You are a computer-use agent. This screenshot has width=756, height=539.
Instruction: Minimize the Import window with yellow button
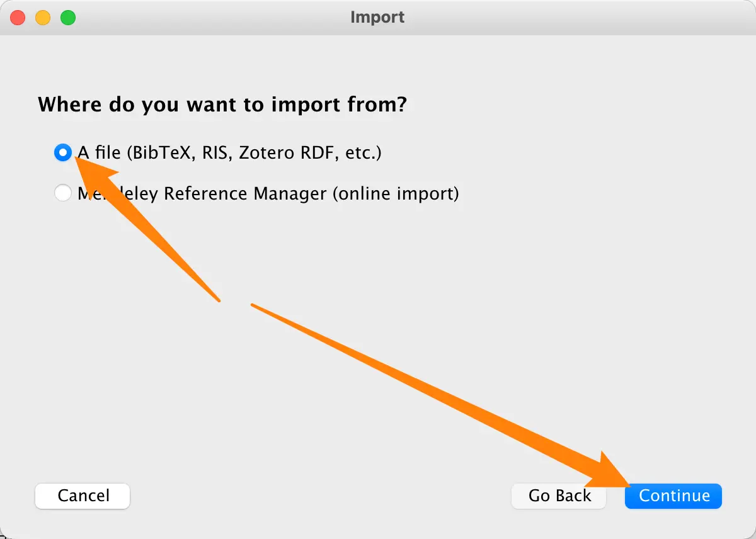point(43,18)
